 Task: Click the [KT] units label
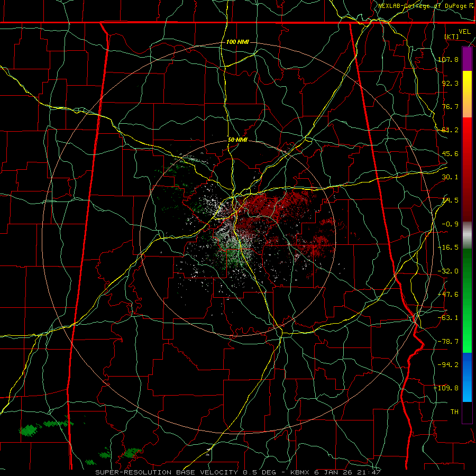452,36
